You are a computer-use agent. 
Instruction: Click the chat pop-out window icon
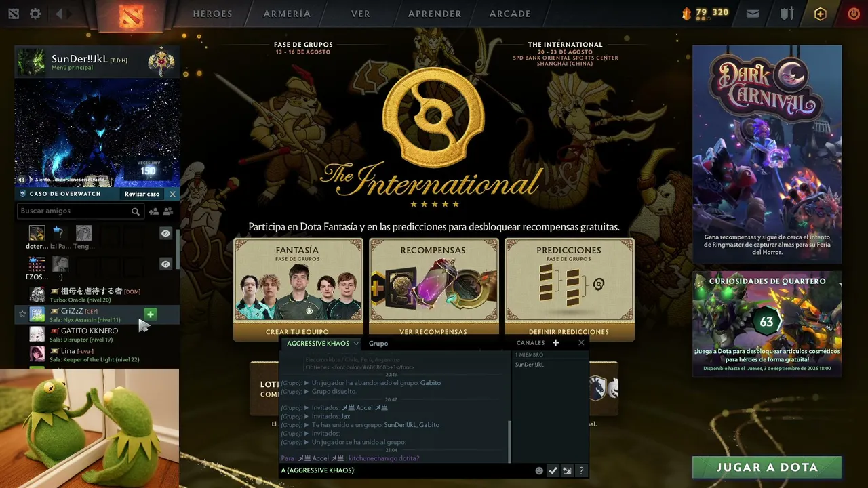[x=567, y=470]
